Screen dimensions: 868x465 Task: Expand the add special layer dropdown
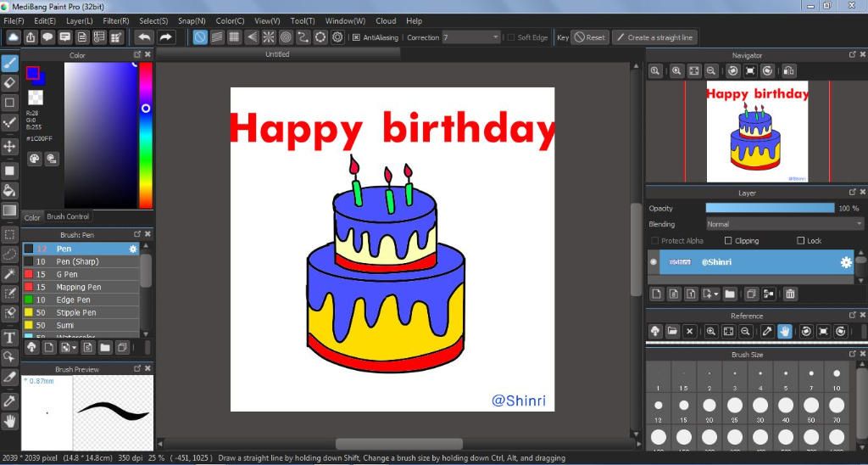click(x=711, y=294)
